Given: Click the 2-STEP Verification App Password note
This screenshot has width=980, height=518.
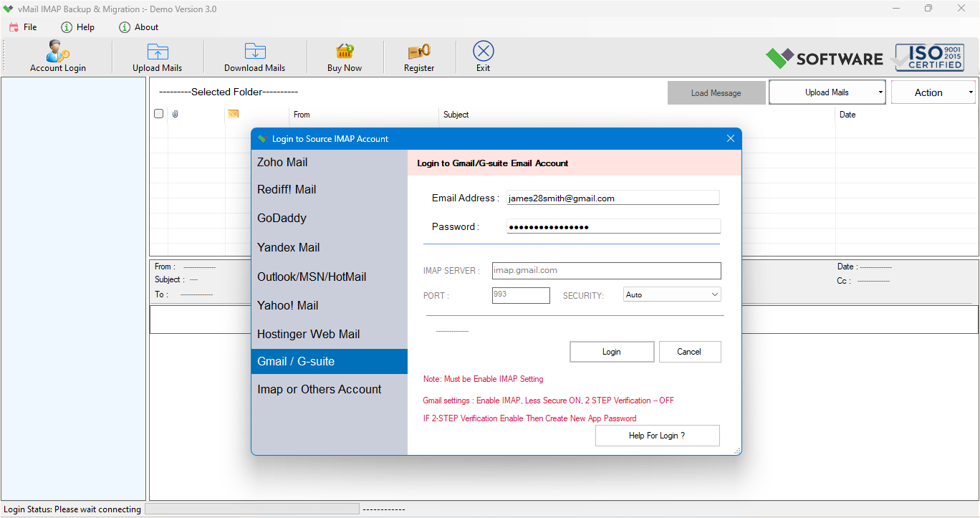Looking at the screenshot, I should 530,418.
